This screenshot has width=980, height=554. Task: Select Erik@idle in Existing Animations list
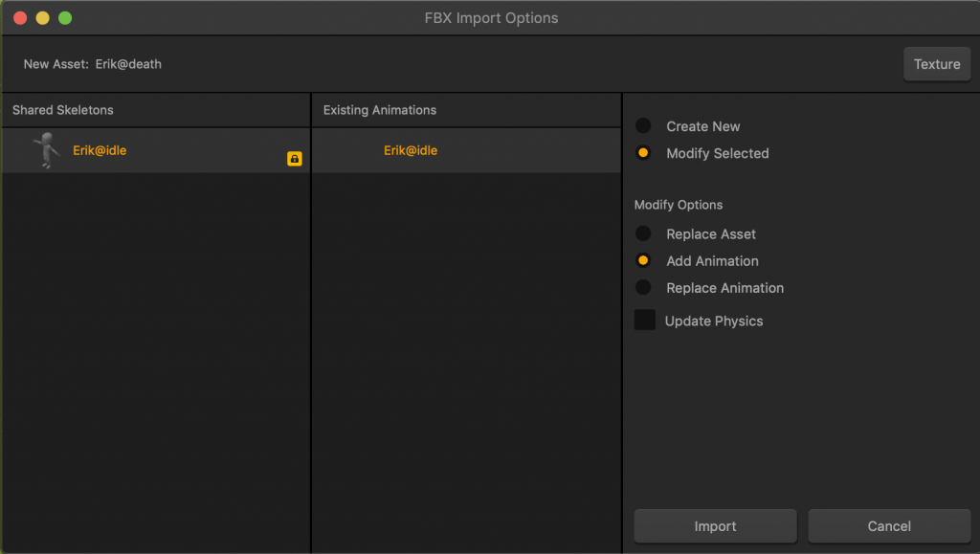click(x=466, y=150)
